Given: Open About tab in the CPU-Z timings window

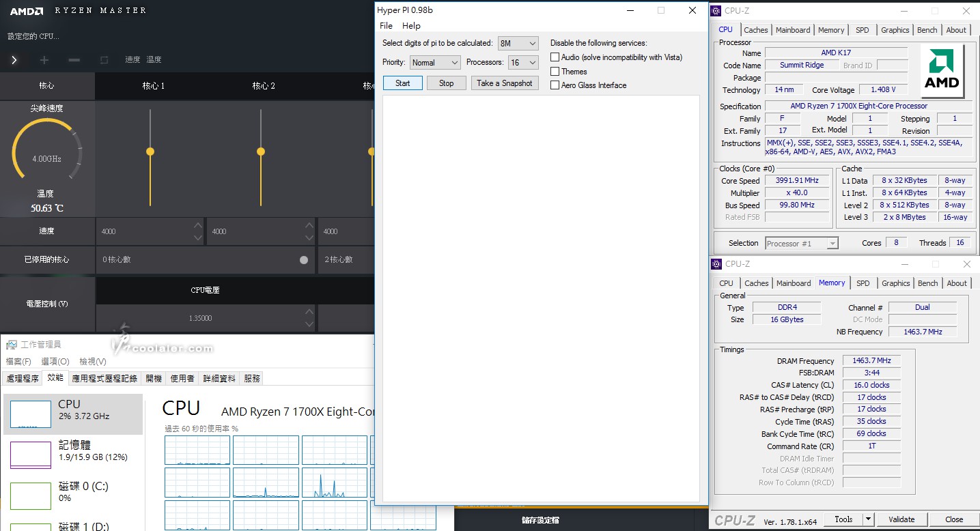Looking at the screenshot, I should [x=957, y=283].
